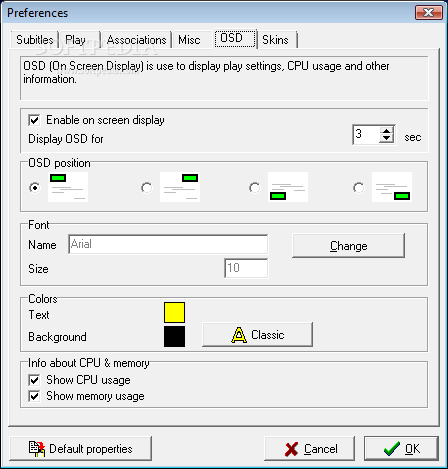Go to the Associations tab
Image resolution: width=448 pixels, height=469 pixels.
click(x=136, y=40)
